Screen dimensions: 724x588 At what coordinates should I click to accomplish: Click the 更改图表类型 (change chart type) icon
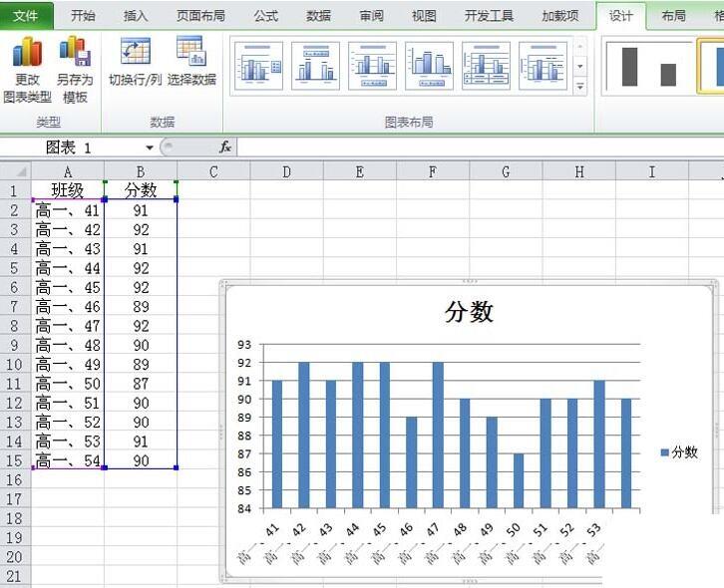click(27, 70)
